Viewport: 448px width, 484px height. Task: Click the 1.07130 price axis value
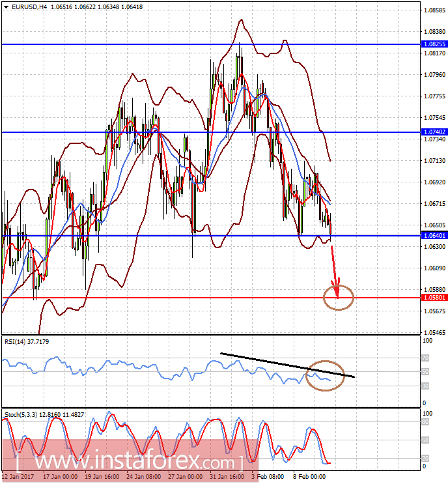[435, 160]
